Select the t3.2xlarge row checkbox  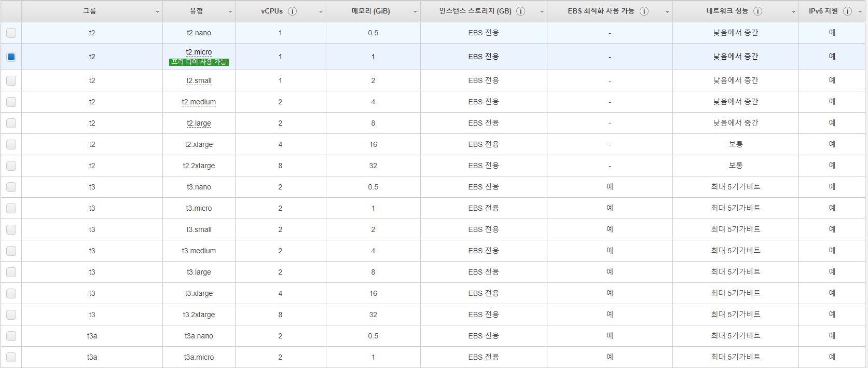11,315
